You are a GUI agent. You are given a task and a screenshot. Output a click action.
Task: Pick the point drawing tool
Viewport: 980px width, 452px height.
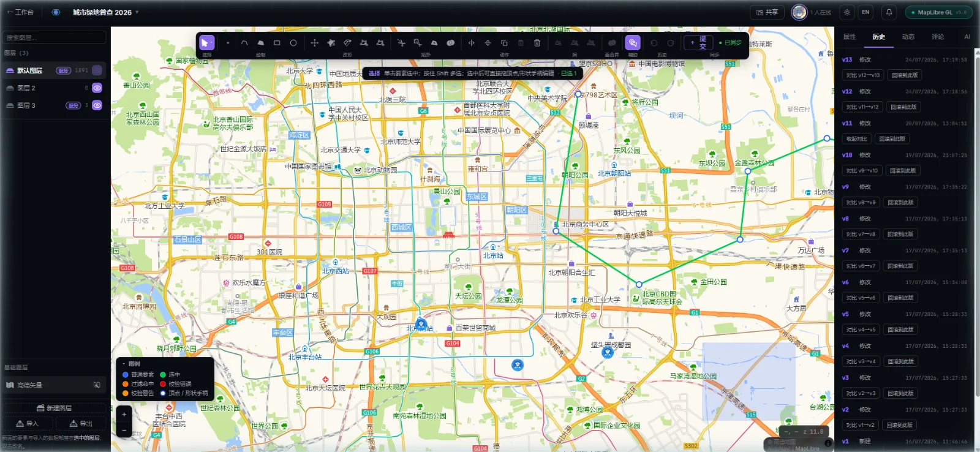pyautogui.click(x=228, y=43)
